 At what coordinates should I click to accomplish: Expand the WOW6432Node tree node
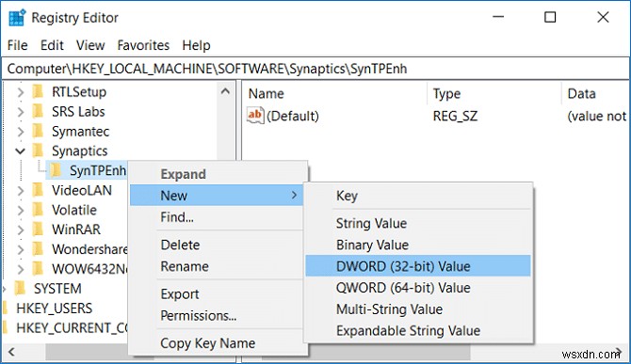point(21,270)
